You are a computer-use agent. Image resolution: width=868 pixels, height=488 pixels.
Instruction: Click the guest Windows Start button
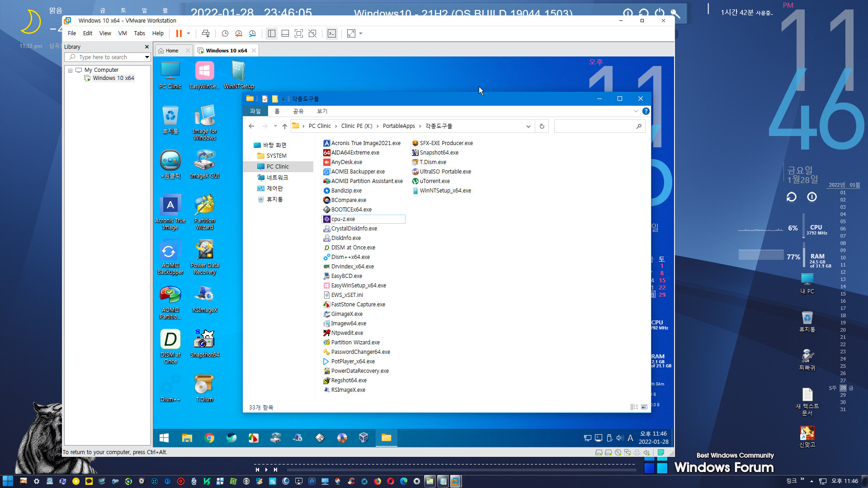coord(164,438)
